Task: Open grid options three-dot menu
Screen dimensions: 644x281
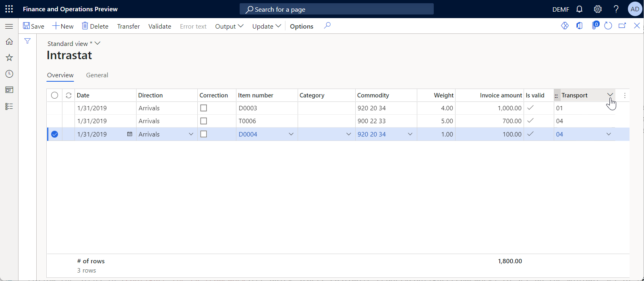Action: [625, 95]
